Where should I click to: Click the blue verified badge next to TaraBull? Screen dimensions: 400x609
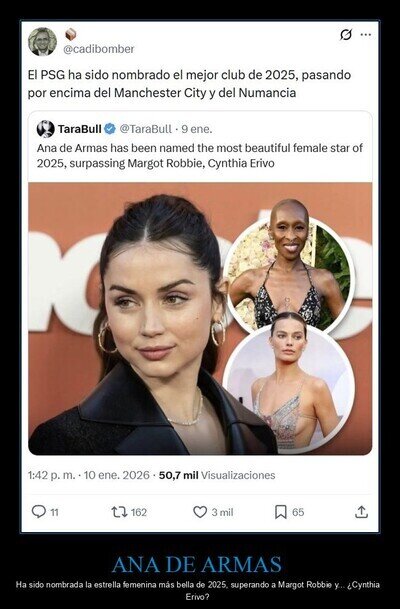tap(110, 129)
